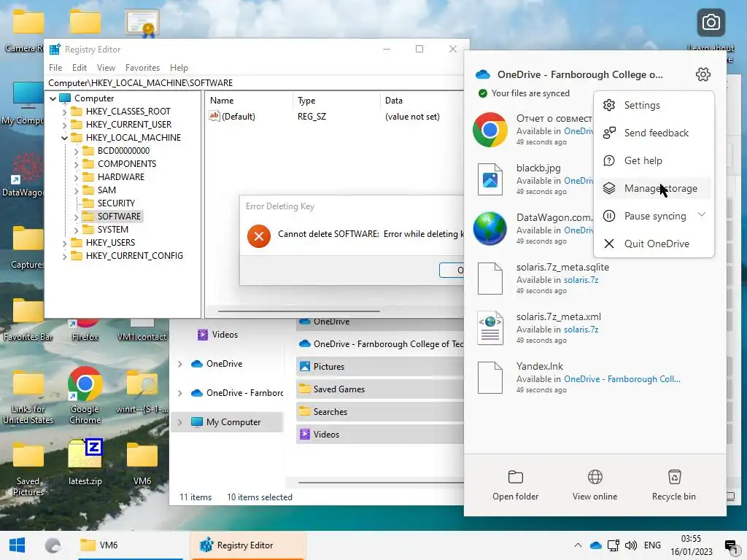Screen dimensions: 747x560
Task: Open the View menu in Registry Editor
Action: 106,68
